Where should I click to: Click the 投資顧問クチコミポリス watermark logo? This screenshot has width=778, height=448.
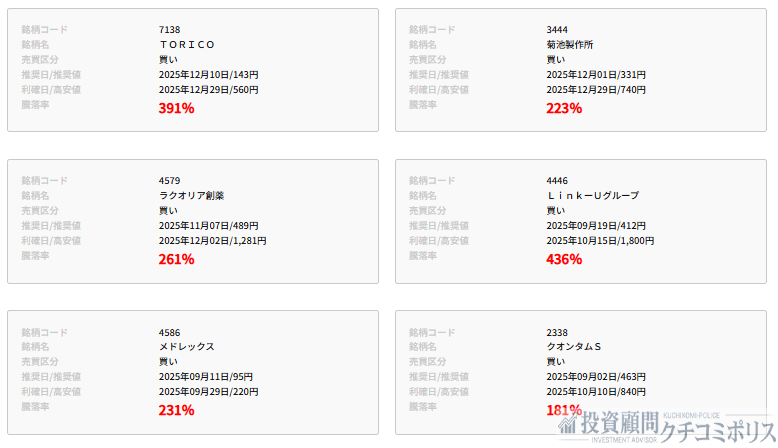pos(666,427)
